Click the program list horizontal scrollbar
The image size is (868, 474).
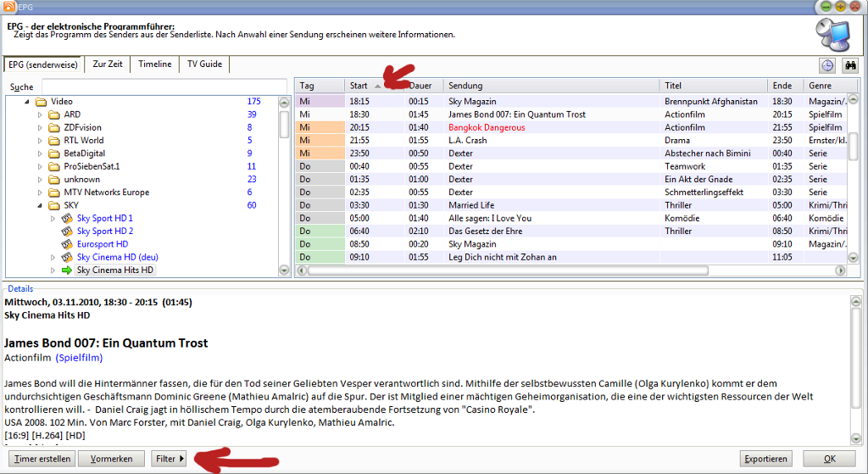coord(509,270)
